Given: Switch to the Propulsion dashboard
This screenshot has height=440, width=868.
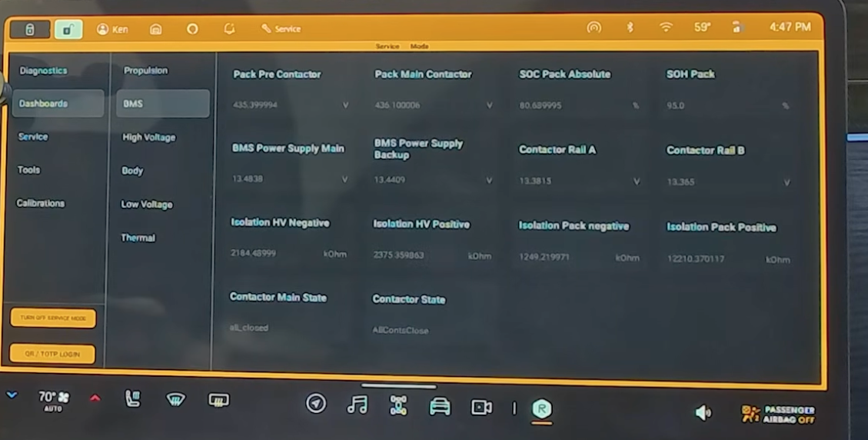Looking at the screenshot, I should click(145, 70).
